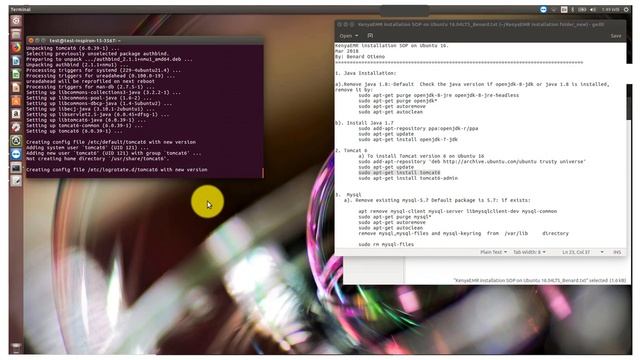Click the '2. Tomcat 6' heading
The width and height of the screenshot is (640, 360).
[351, 150]
